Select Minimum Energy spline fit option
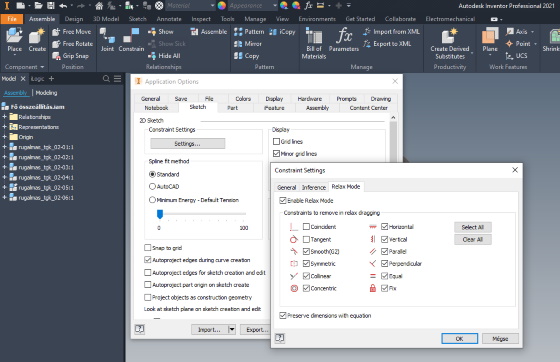The width and height of the screenshot is (560, 362). 152,200
